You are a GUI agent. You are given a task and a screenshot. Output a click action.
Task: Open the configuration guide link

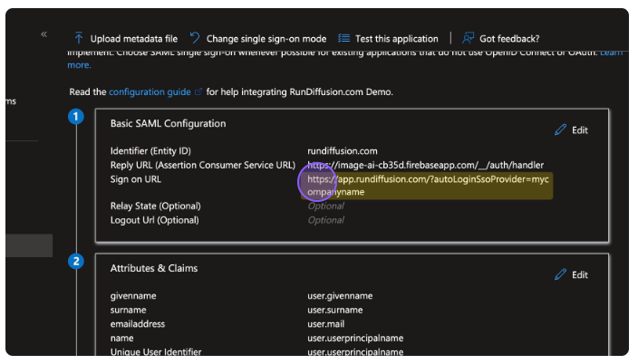(x=150, y=92)
